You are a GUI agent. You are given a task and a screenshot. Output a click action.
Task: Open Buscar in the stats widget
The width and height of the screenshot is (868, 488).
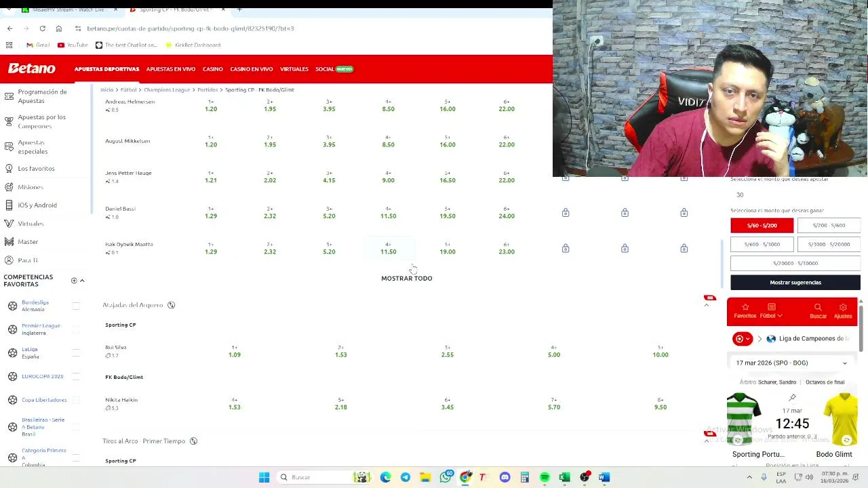tap(818, 311)
